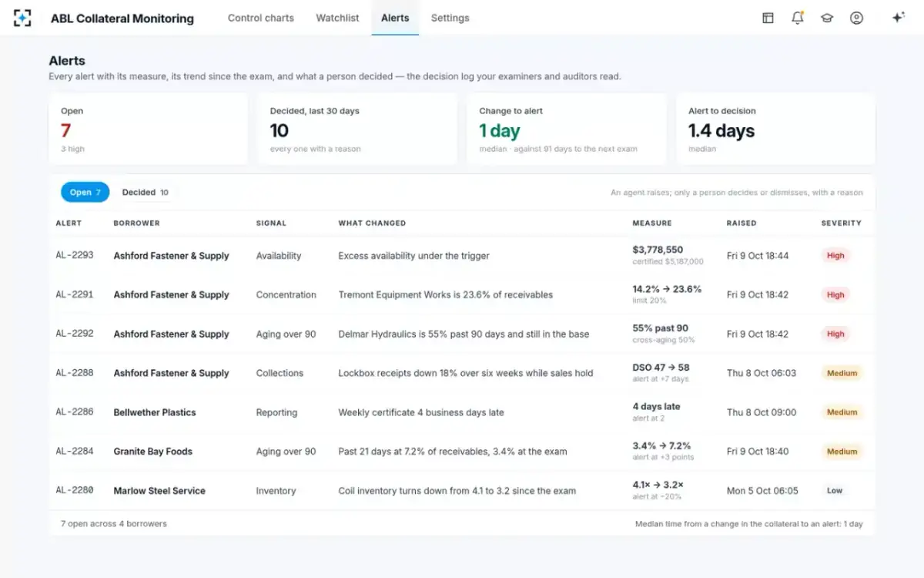The image size is (924, 578).
Task: Click the Reporting signal cell
Action: (x=276, y=412)
